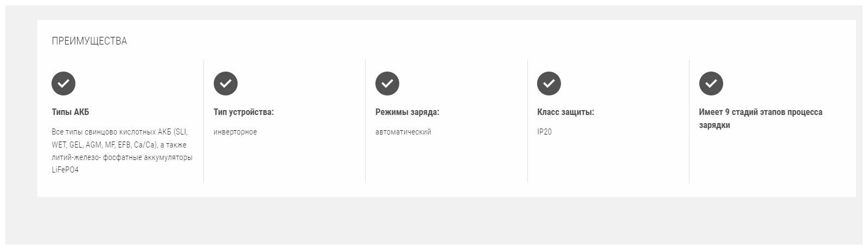Click the IP20 protection class value
The height and width of the screenshot is (250, 868).
tap(544, 132)
